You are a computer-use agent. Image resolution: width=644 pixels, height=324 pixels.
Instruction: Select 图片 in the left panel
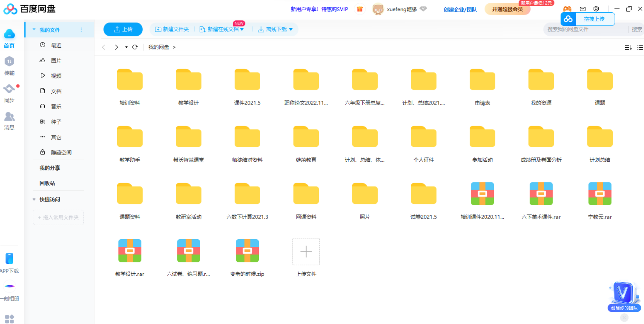(x=56, y=61)
